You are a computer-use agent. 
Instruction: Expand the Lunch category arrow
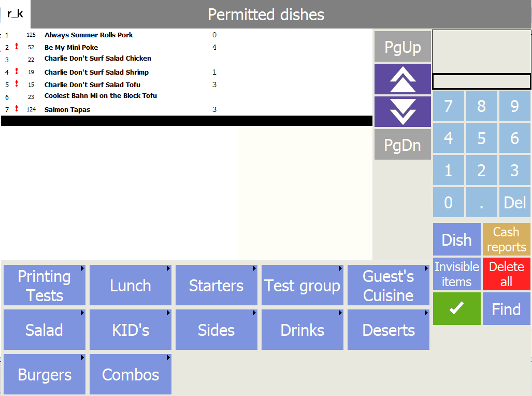168,268
